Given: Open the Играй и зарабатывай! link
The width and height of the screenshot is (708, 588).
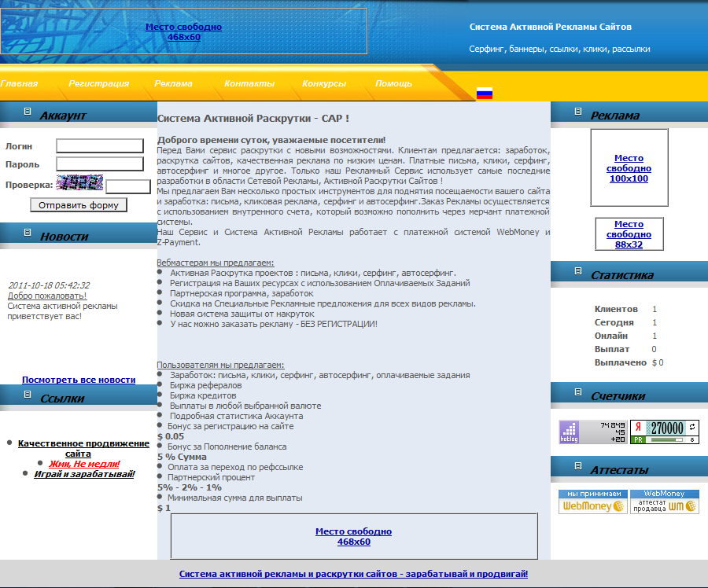Looking at the screenshot, I should coord(84,474).
